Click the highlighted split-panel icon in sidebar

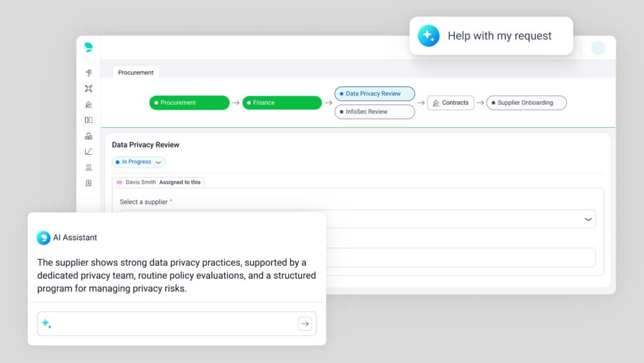pyautogui.click(x=89, y=120)
